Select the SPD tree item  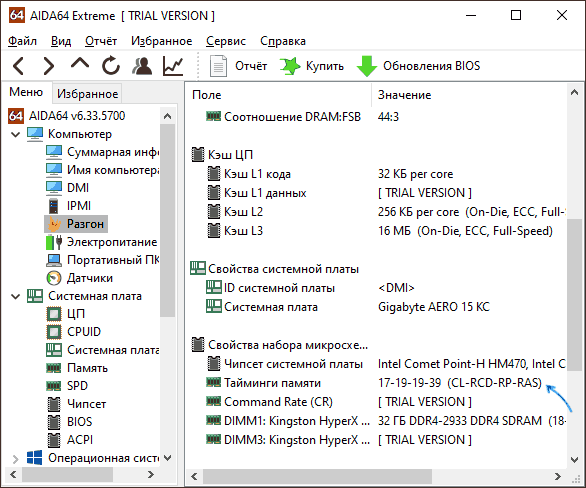[x=67, y=386]
